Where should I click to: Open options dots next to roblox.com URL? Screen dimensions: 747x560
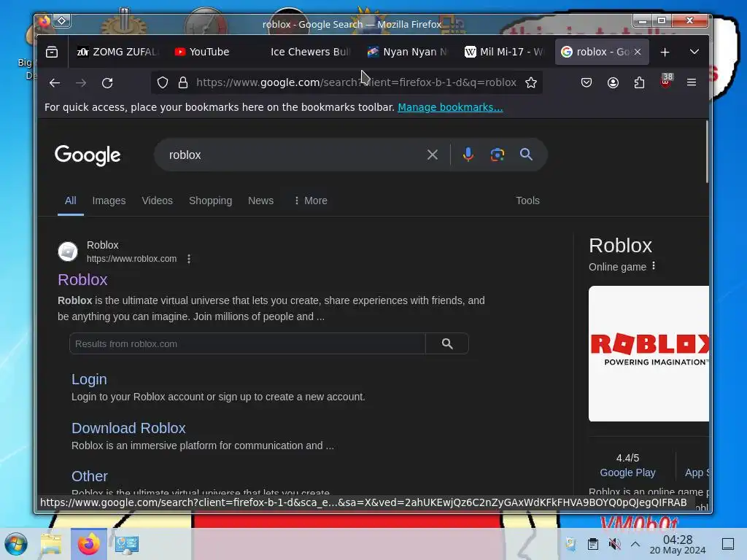tap(189, 259)
